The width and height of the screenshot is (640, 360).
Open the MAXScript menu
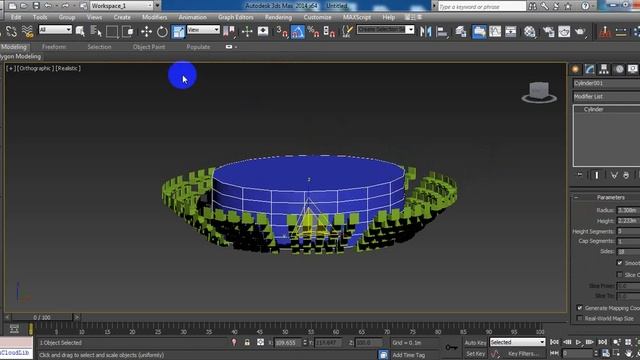pyautogui.click(x=357, y=17)
